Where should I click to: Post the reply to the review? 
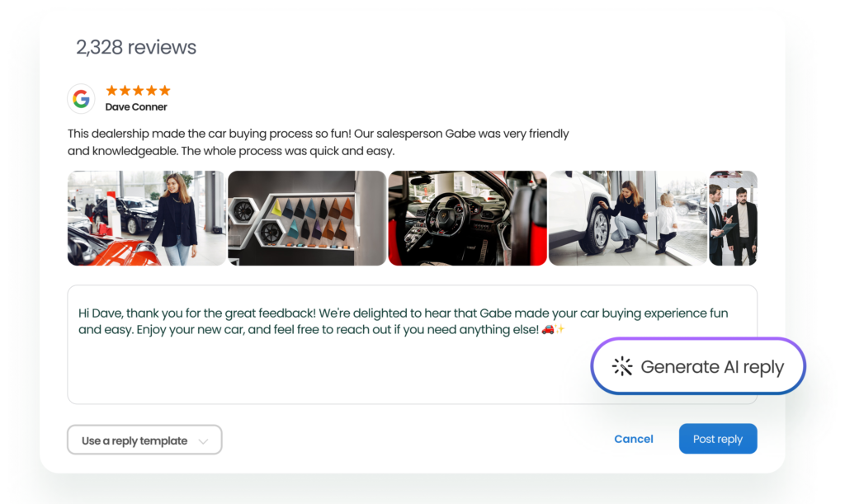click(x=718, y=439)
